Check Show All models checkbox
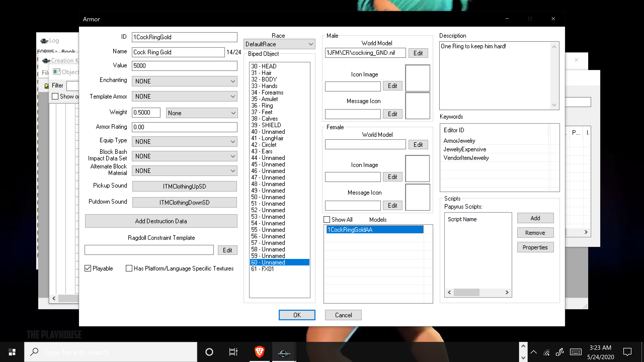 click(327, 219)
